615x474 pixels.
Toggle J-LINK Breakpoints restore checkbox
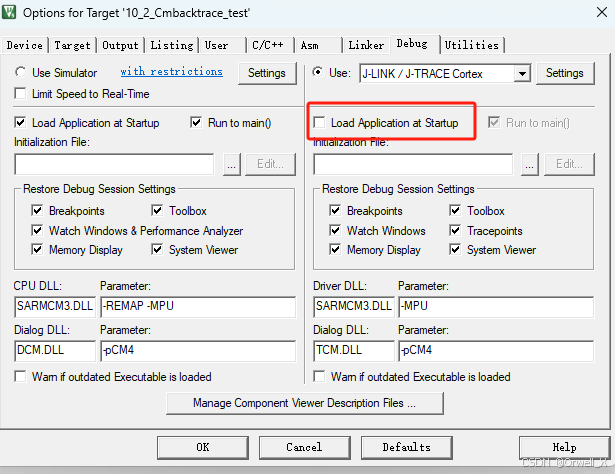click(x=335, y=211)
